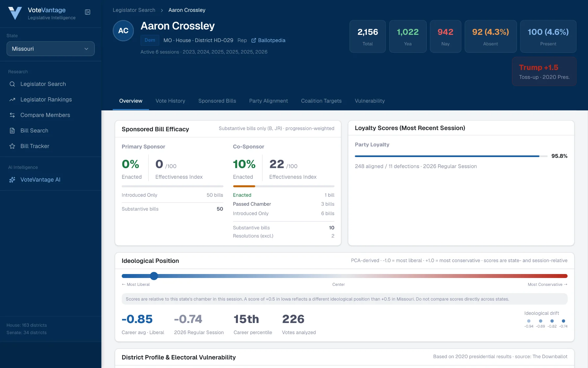Click the Compare Members arrows icon
Image resolution: width=588 pixels, height=368 pixels.
click(12, 115)
